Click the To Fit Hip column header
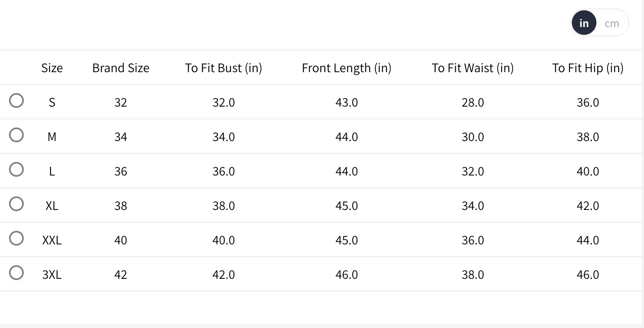Screen dimensions: 644x328 (x=587, y=68)
